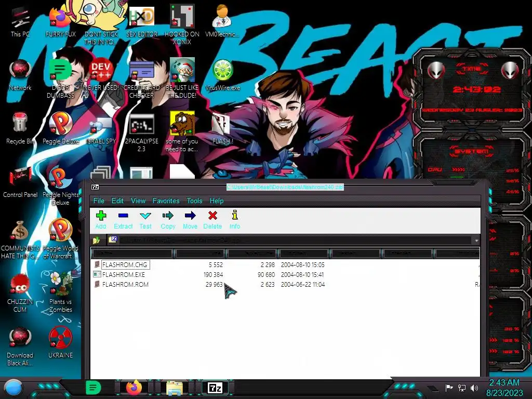Click the volume speaker tray icon
This screenshot has width=532, height=399.
pyautogui.click(x=474, y=388)
